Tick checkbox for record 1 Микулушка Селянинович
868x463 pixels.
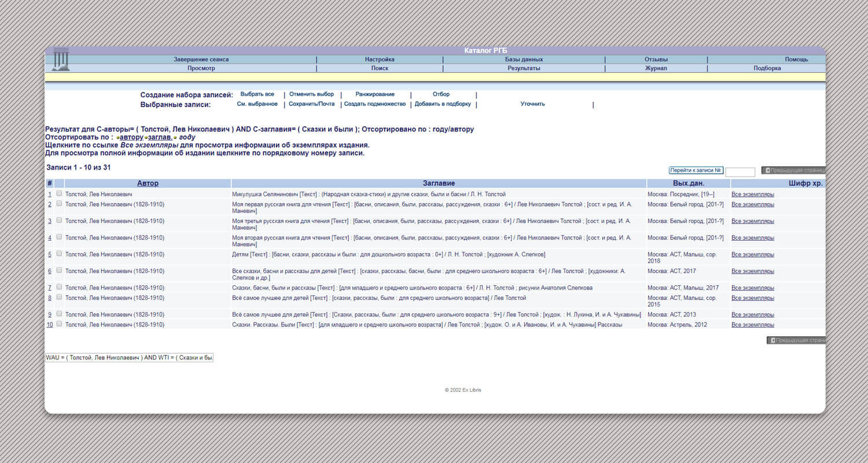pyautogui.click(x=59, y=194)
